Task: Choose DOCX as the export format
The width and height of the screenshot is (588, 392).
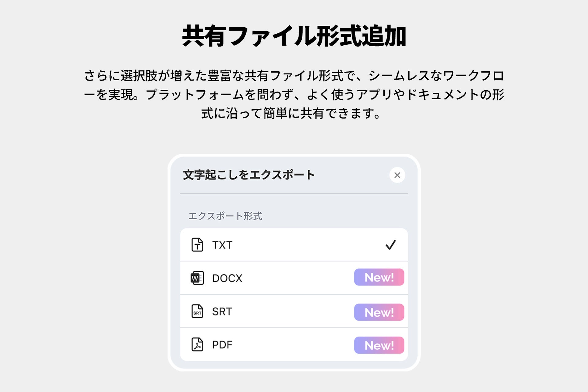Action: coord(227,278)
